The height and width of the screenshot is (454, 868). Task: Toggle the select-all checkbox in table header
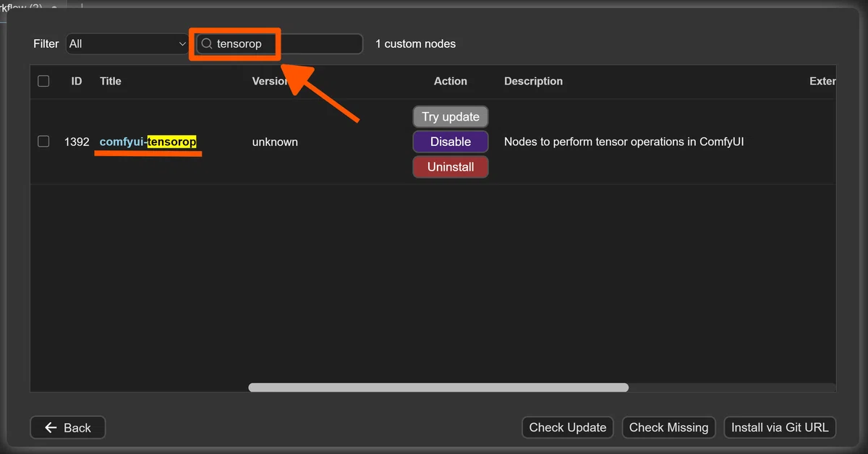click(x=43, y=81)
